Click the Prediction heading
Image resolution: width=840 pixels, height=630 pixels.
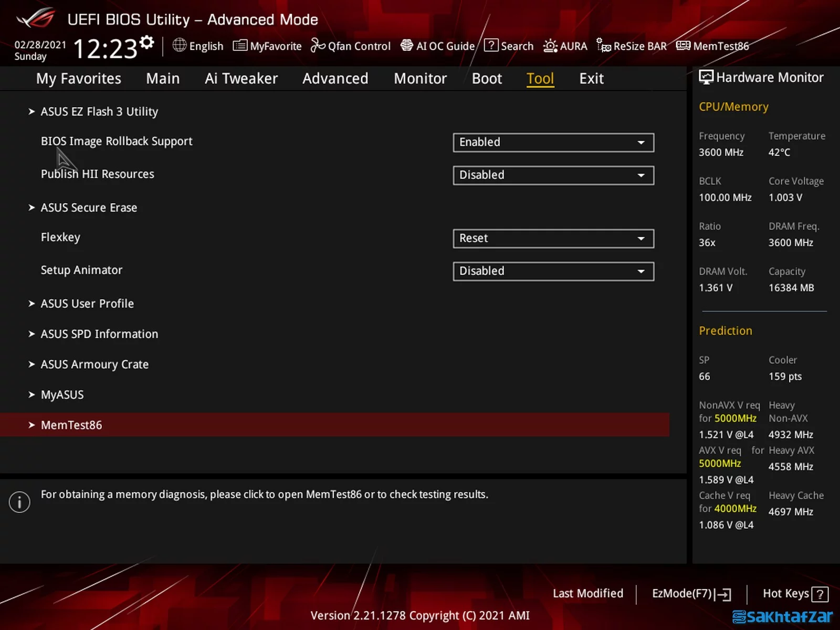click(726, 331)
